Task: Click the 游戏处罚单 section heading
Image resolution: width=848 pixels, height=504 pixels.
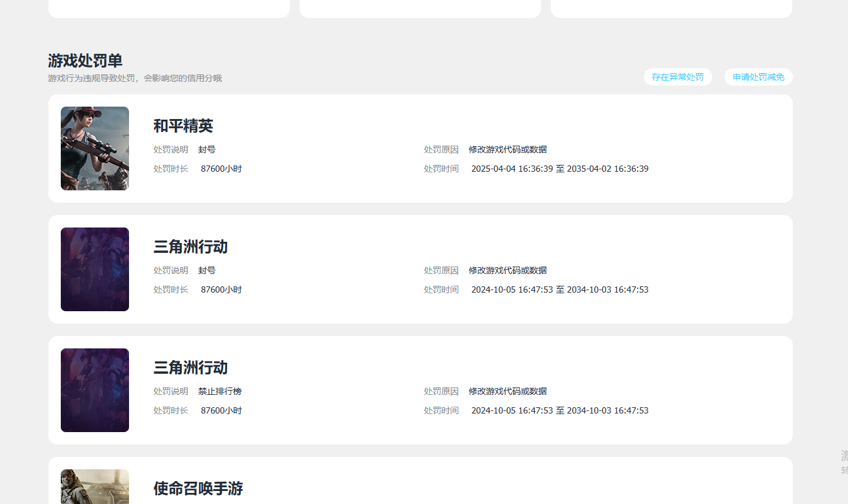Action: (x=85, y=61)
